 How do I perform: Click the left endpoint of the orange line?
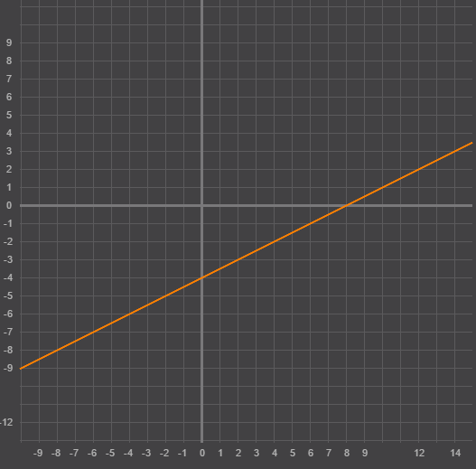(21, 369)
